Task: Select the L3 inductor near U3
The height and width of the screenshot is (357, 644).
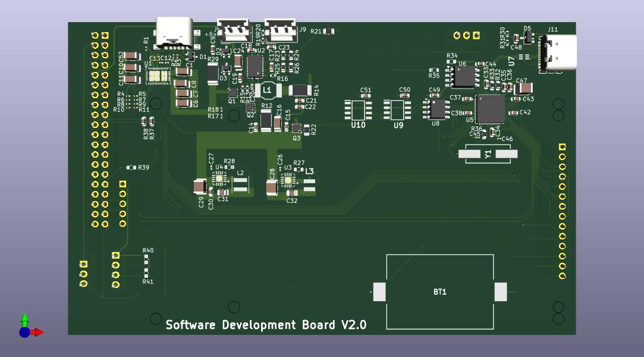Action: click(x=309, y=185)
